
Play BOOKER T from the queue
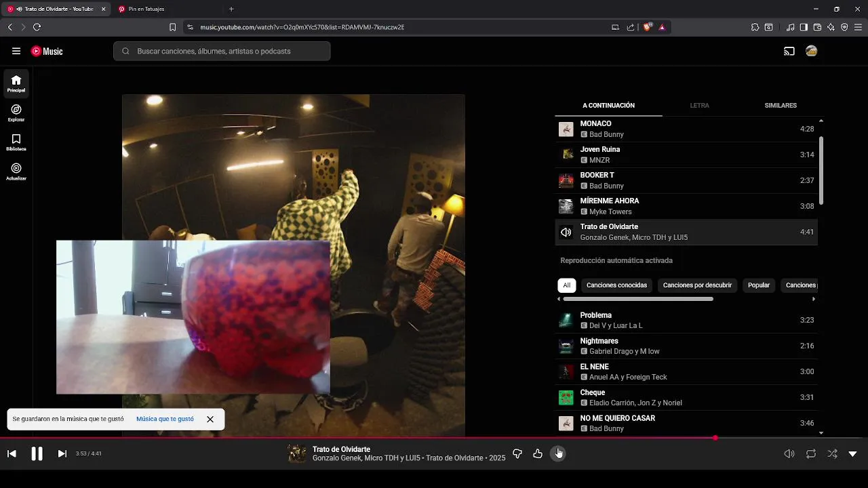686,180
